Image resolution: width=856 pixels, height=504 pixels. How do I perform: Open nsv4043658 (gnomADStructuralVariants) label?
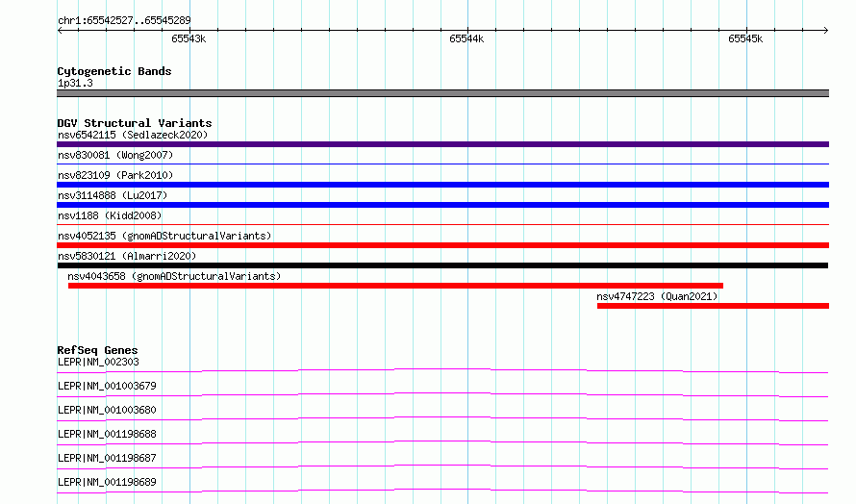[174, 276]
